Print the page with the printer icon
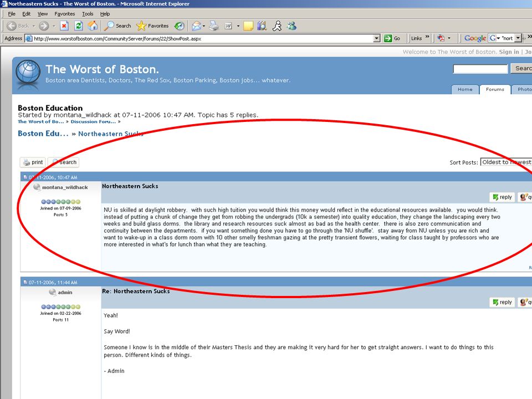Viewport: 532px width, 399px height. 214,26
